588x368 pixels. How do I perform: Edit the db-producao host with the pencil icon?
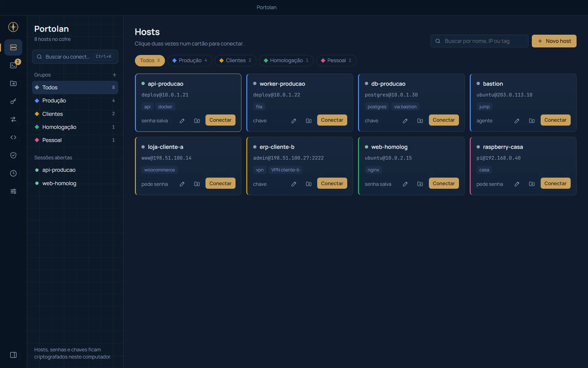pyautogui.click(x=405, y=121)
